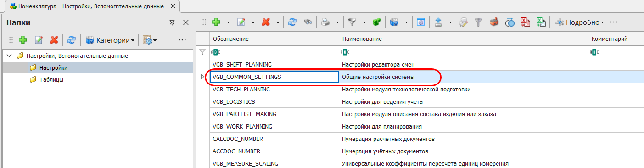Click the filter row funnel icon
This screenshot has width=644, height=168.
(x=202, y=52)
